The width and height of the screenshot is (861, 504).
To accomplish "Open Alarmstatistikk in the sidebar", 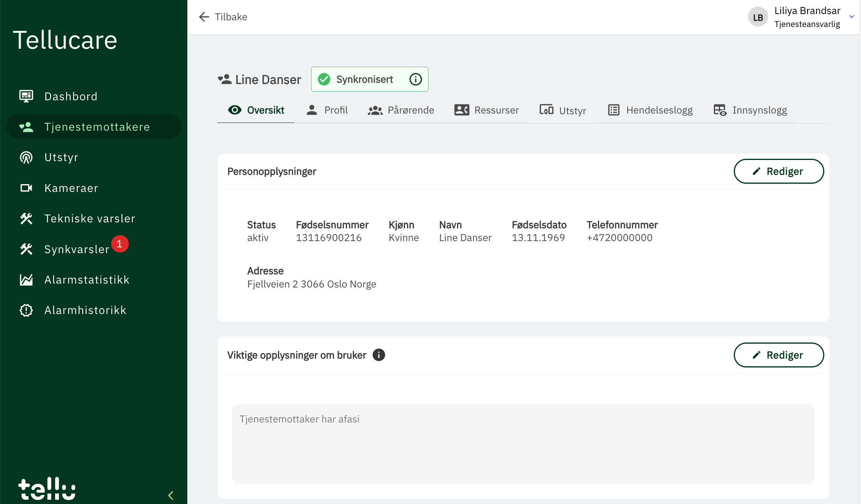I will (94, 280).
